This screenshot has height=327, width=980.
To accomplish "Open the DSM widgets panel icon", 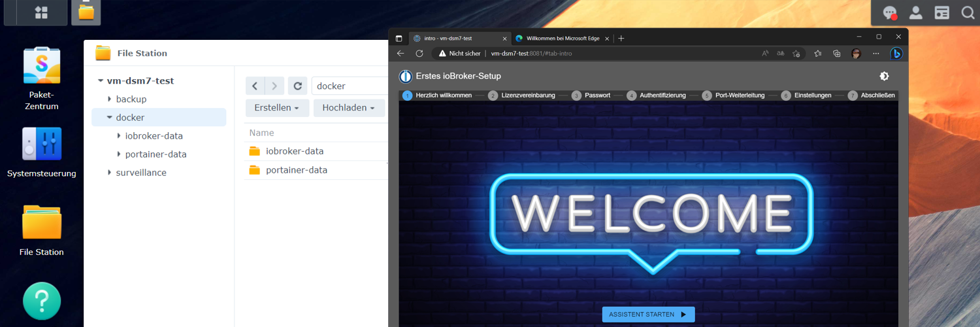I will (941, 12).
